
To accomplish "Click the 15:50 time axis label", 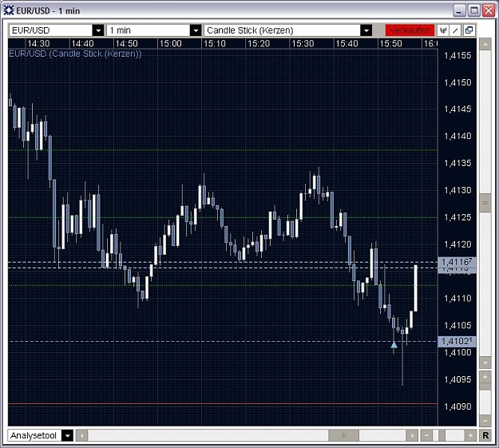I will click(x=390, y=44).
